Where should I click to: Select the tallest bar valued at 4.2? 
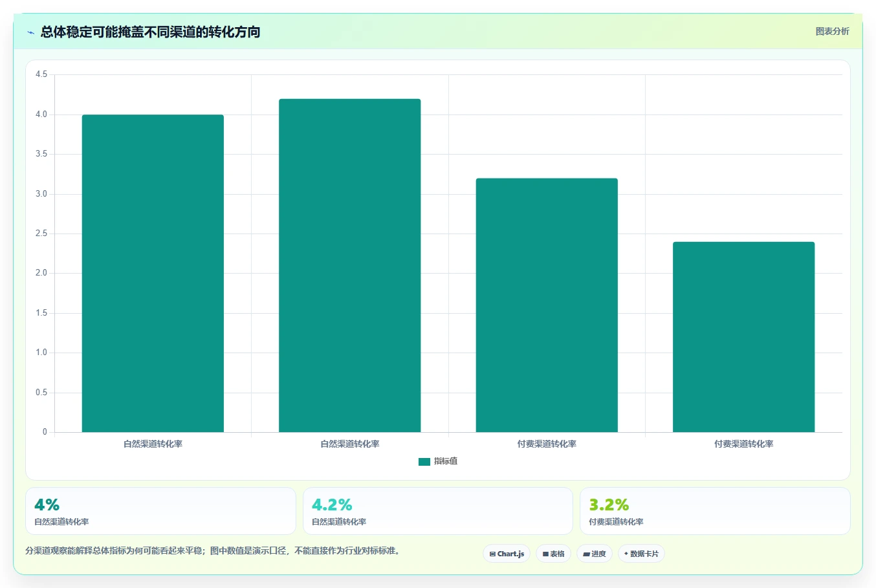(350, 265)
